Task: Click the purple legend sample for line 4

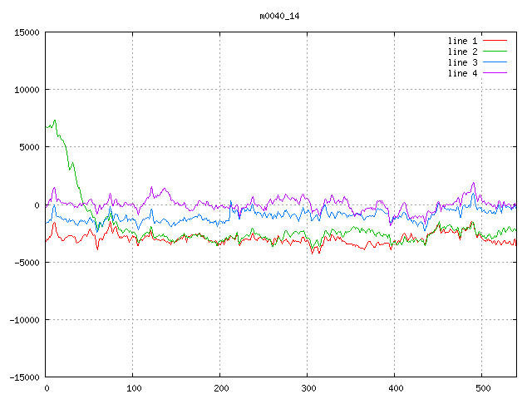Action: click(495, 73)
